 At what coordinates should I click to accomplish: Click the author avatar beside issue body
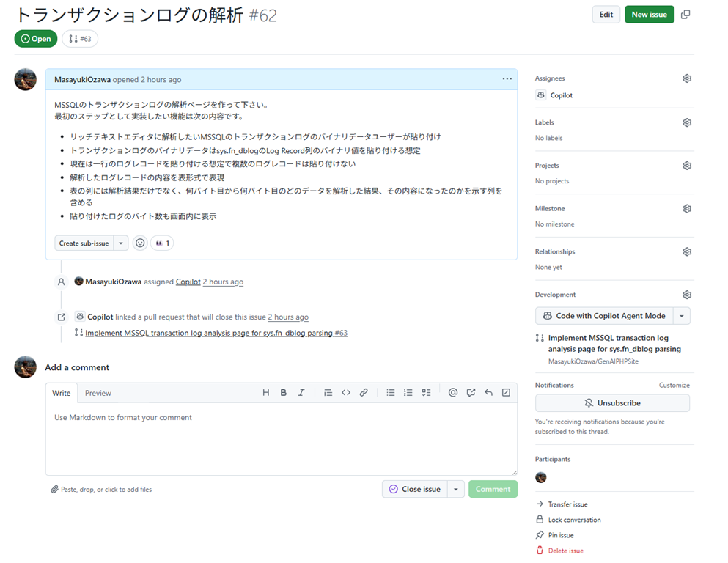point(25,79)
